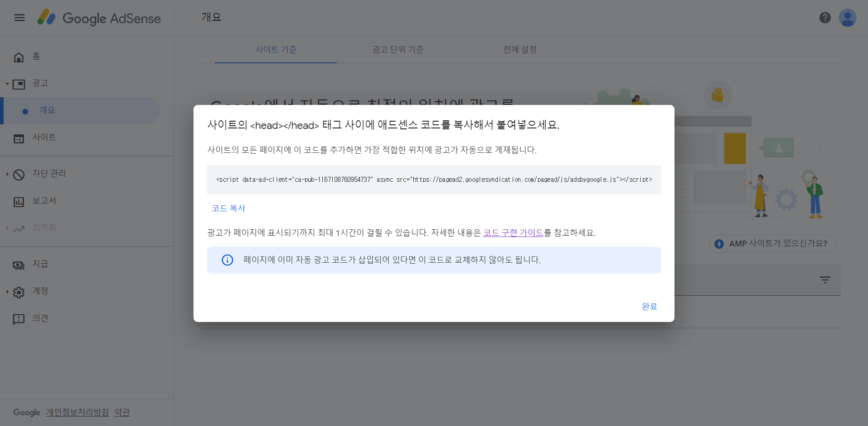Click 완료 to close the dialog
This screenshot has height=426, width=868.
(650, 306)
